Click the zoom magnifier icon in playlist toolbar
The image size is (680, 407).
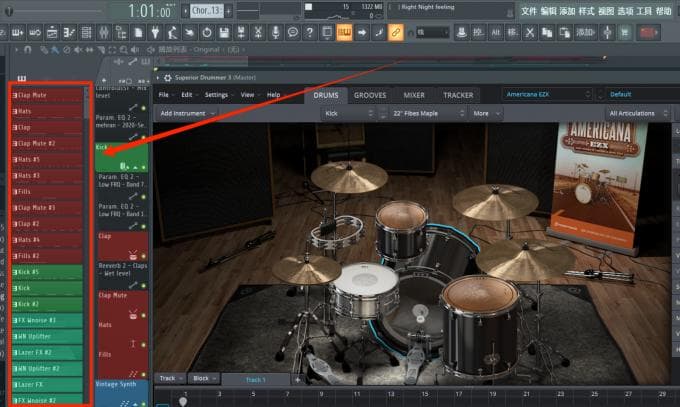click(x=124, y=50)
